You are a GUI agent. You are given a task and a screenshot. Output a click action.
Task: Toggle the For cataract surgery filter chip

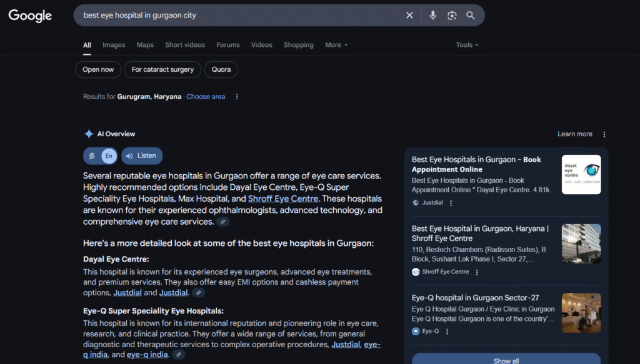tap(162, 69)
